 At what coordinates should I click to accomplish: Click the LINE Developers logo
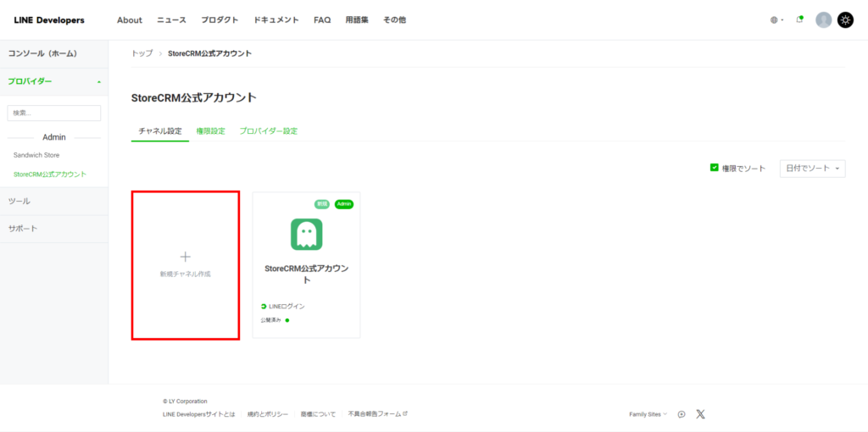pos(49,20)
